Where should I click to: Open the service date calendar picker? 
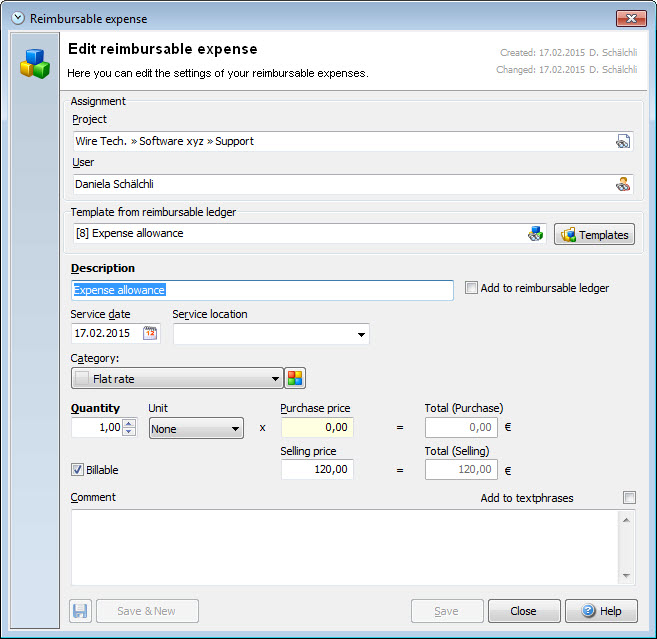[150, 334]
